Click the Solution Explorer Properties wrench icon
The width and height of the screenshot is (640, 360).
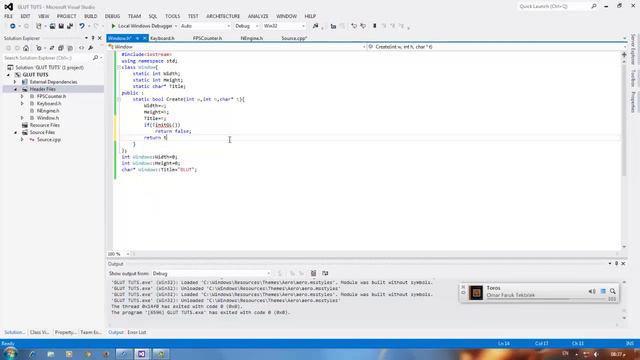click(90, 48)
